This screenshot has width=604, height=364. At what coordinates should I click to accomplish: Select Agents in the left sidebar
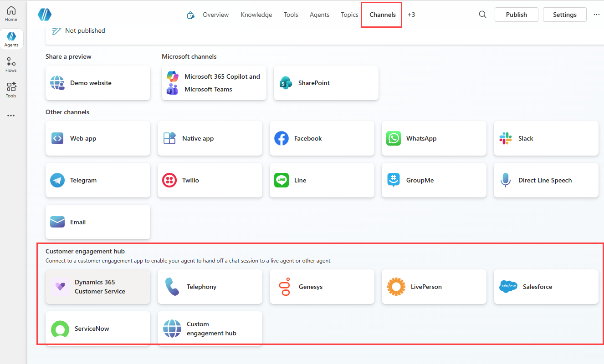(x=11, y=39)
